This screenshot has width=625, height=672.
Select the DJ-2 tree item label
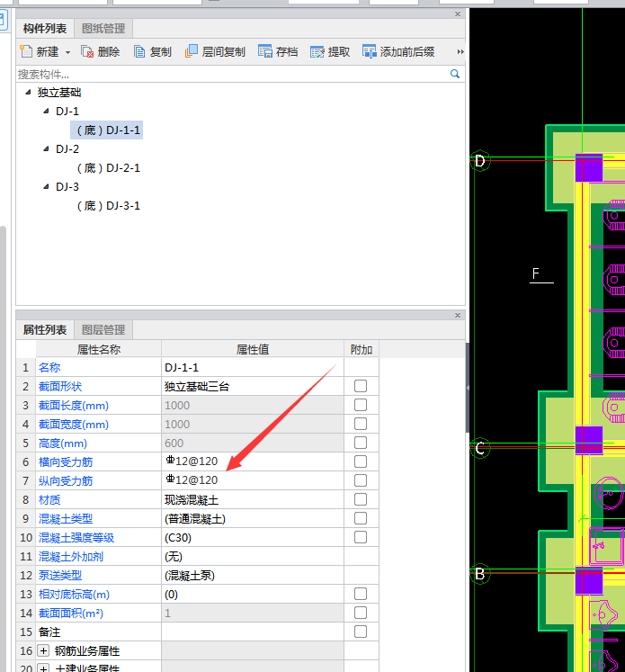click(x=67, y=148)
